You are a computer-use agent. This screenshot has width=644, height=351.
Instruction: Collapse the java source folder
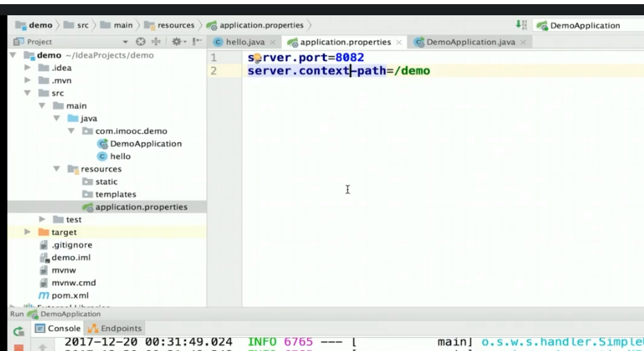(57, 119)
